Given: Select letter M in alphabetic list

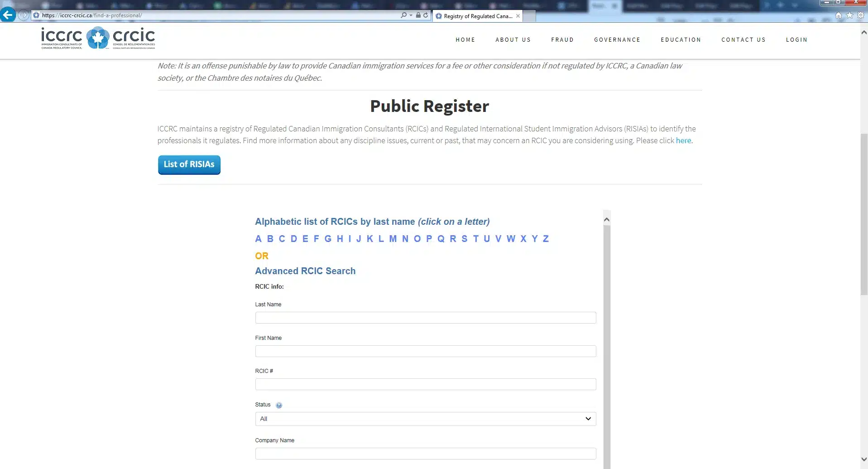Looking at the screenshot, I should pos(393,239).
